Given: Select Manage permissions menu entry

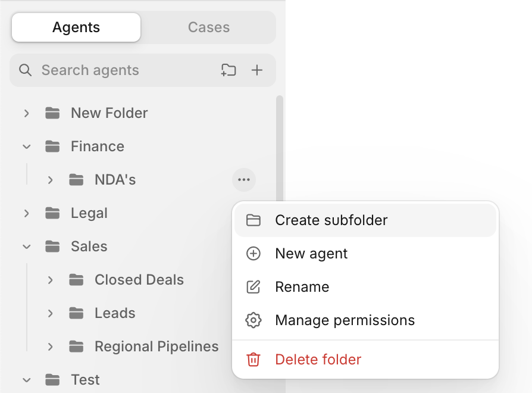Looking at the screenshot, I should click(x=365, y=320).
